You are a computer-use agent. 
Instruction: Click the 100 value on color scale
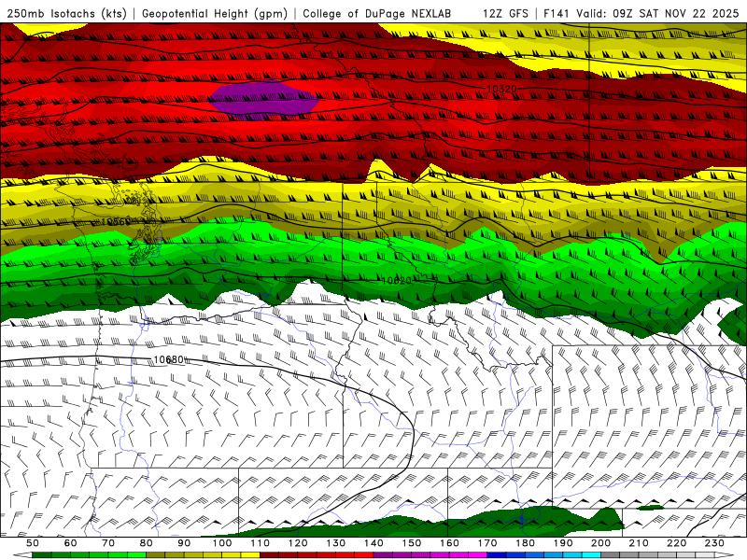222,543
